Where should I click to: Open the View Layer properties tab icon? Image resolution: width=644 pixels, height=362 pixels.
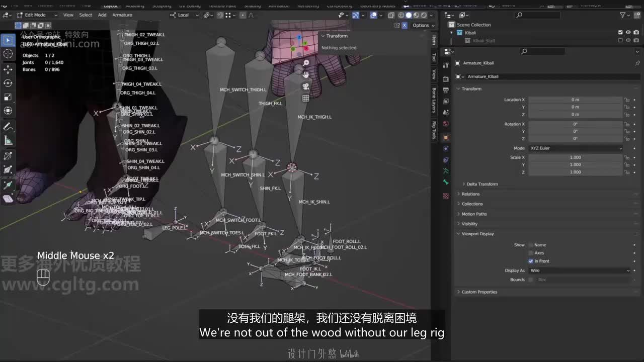(446, 102)
